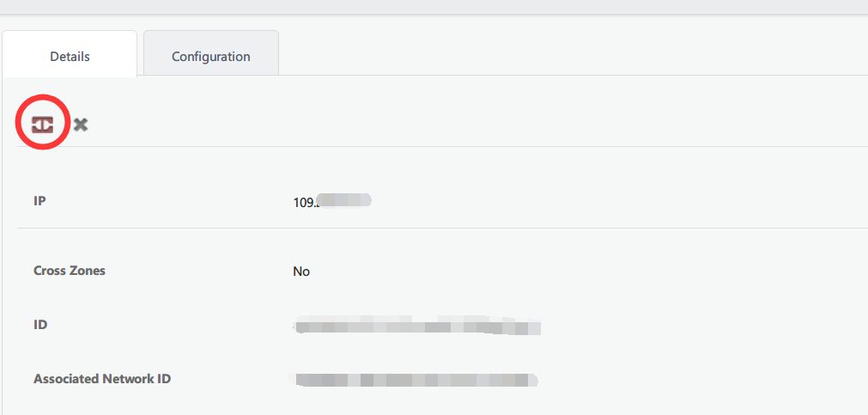Image resolution: width=868 pixels, height=415 pixels.
Task: Select the blurred Associated Network ID value
Action: pyautogui.click(x=414, y=380)
